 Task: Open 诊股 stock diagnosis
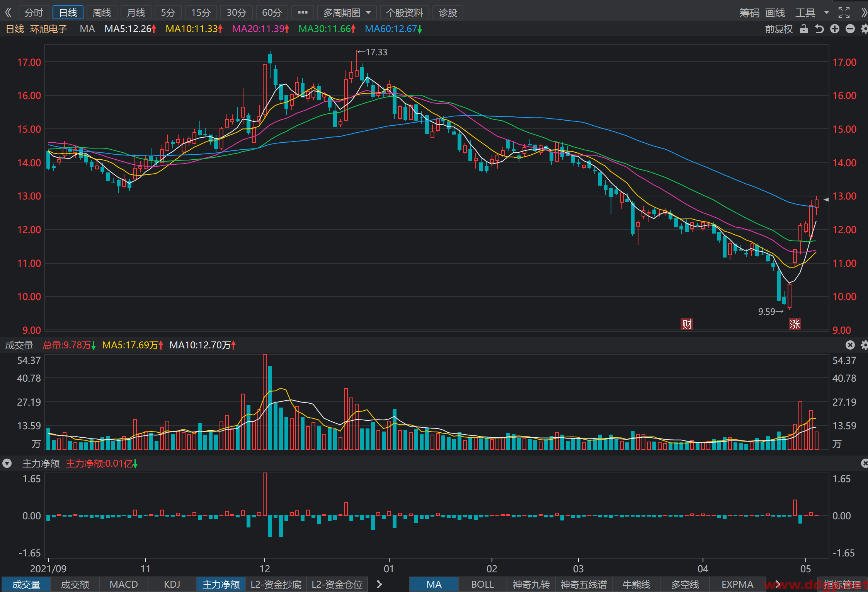[x=448, y=13]
